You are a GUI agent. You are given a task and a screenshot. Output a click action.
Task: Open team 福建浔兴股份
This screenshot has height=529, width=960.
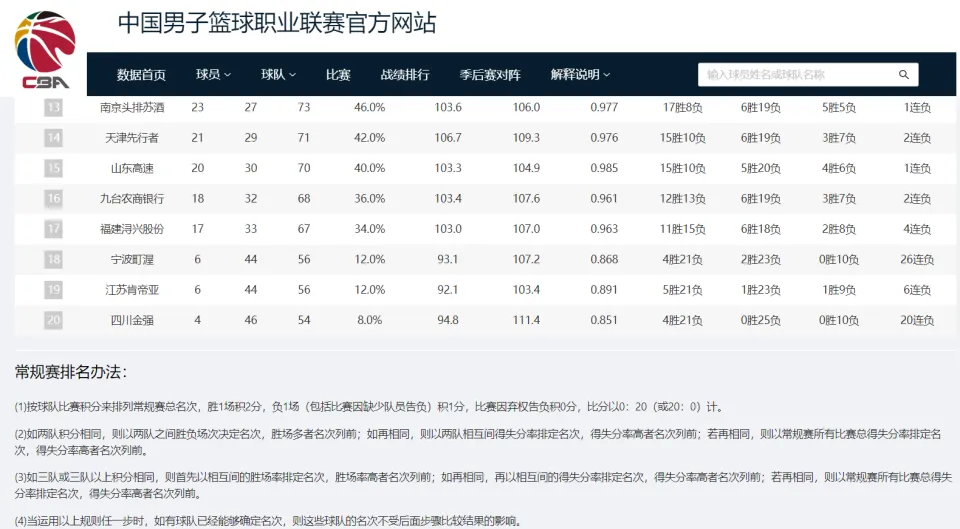click(x=132, y=229)
